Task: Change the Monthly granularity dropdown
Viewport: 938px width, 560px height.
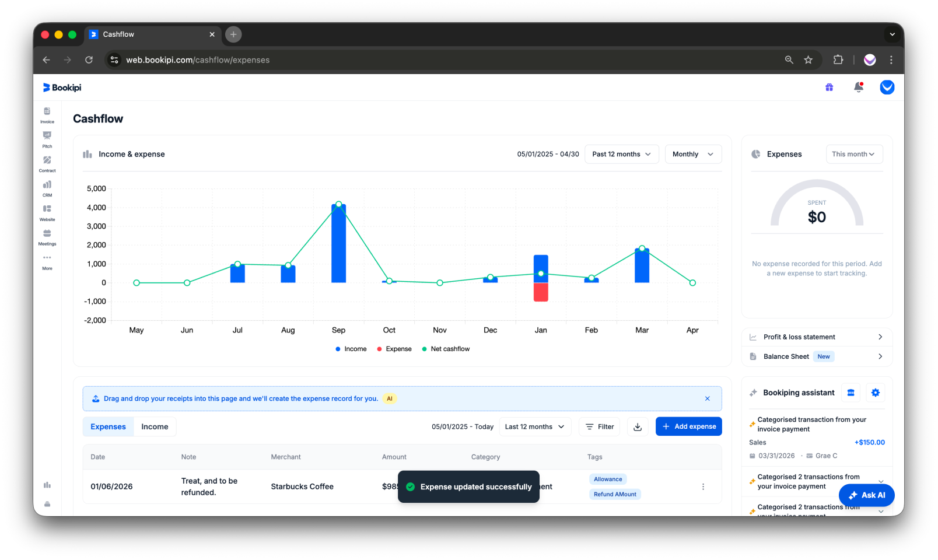Action: [692, 154]
